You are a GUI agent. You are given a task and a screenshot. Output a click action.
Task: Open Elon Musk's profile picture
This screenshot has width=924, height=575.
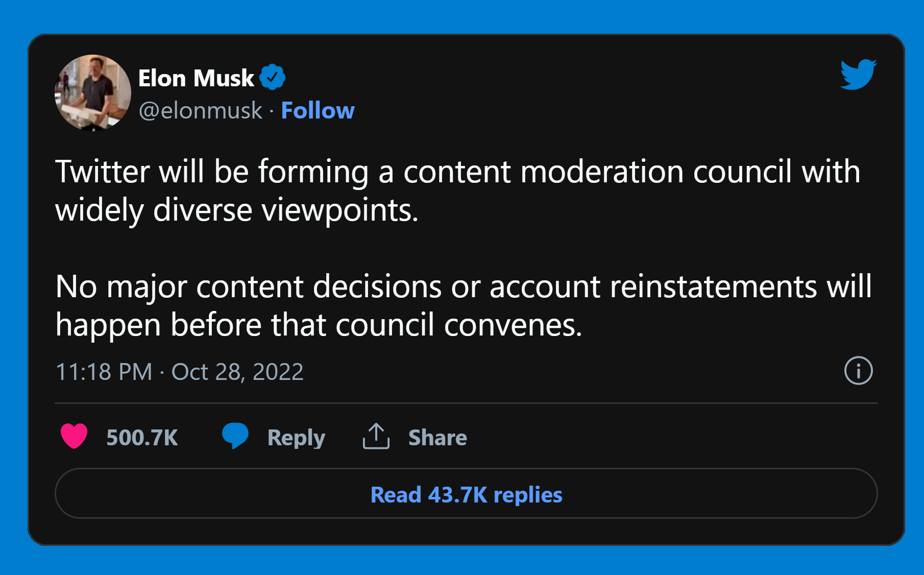(x=93, y=93)
